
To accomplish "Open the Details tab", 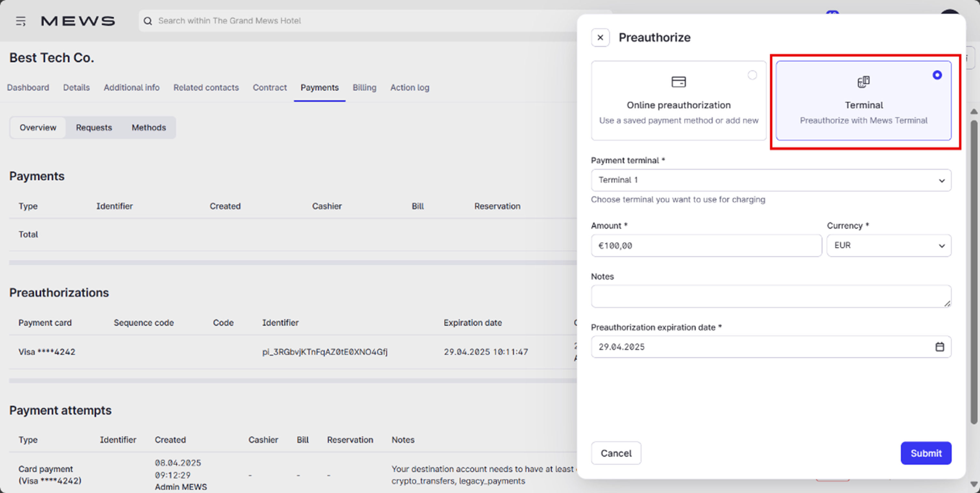I will click(77, 87).
